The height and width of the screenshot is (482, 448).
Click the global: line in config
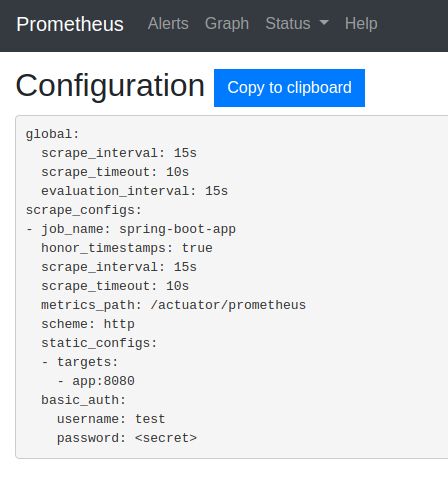click(52, 134)
